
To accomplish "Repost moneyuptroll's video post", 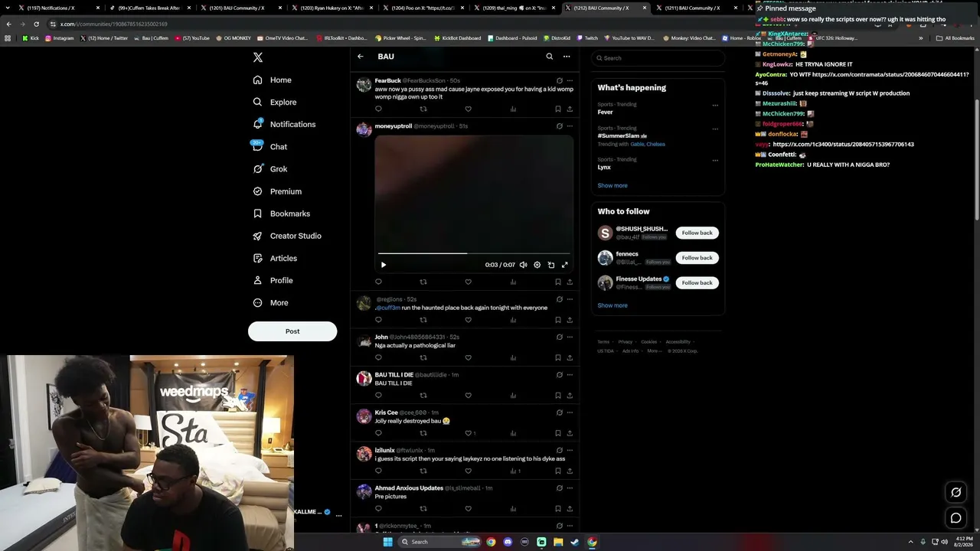I will tap(423, 282).
